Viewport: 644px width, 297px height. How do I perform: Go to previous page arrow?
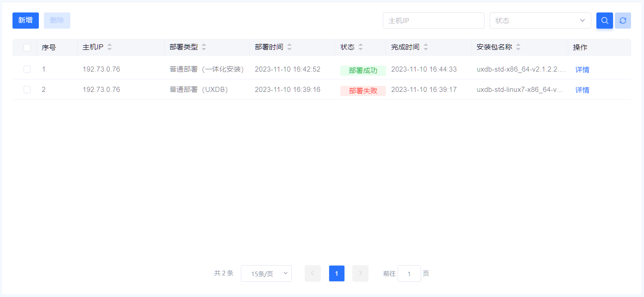(313, 273)
